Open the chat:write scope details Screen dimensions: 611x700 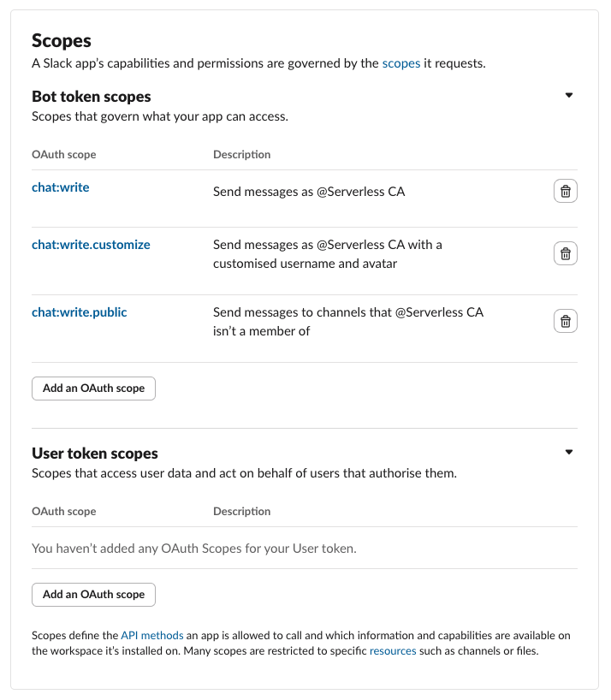coord(60,187)
